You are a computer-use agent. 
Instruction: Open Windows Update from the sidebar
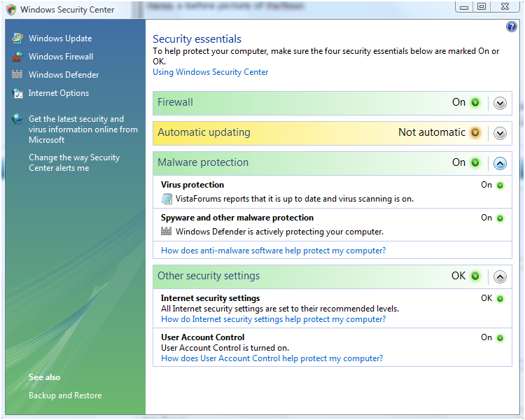pos(60,38)
